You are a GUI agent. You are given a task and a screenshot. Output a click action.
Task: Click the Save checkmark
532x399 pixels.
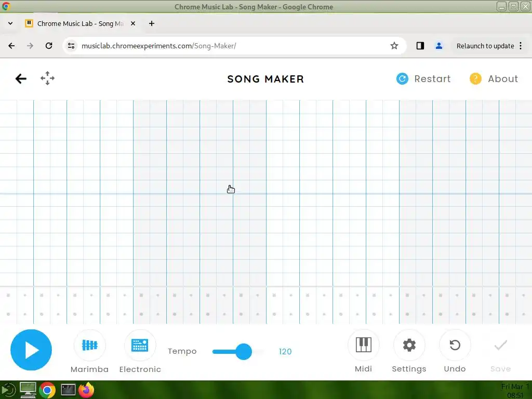coord(500,345)
